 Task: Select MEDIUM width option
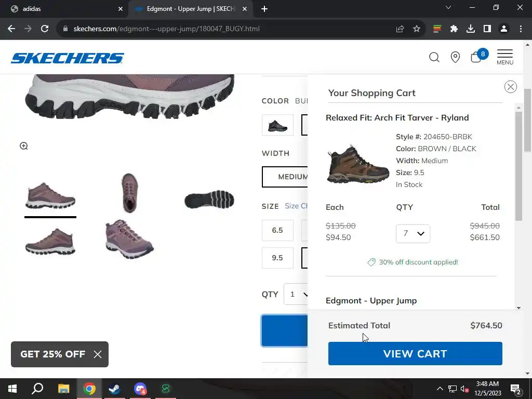pos(285,177)
